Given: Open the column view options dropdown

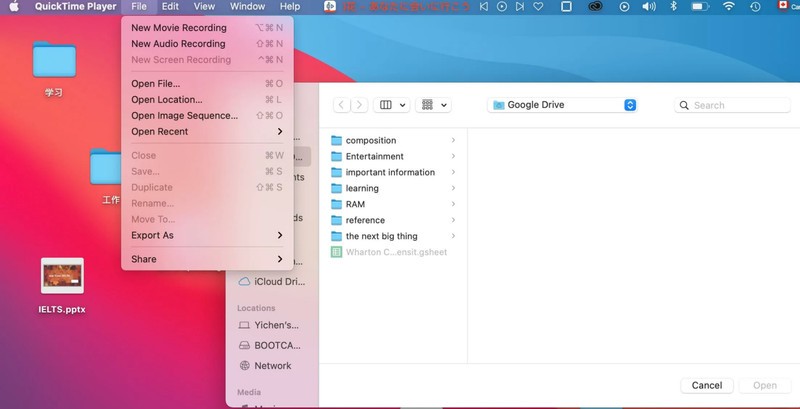Looking at the screenshot, I should tap(391, 105).
